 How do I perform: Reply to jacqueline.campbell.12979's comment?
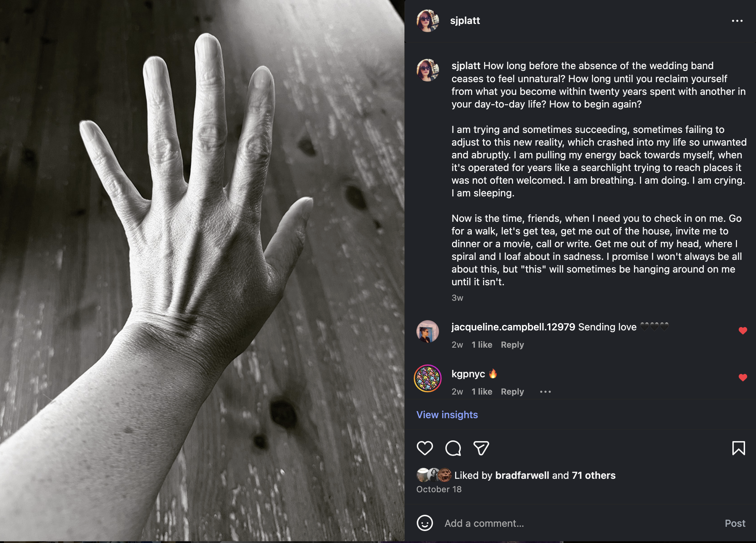point(512,344)
